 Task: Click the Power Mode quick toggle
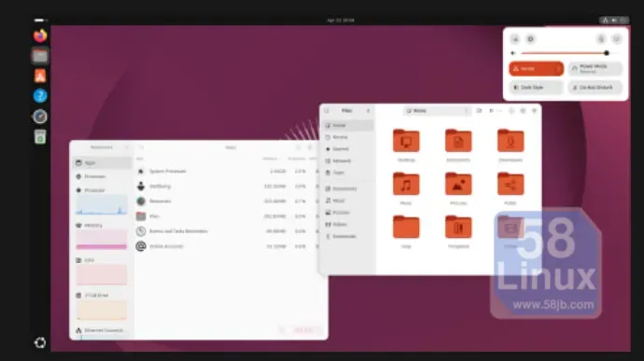[595, 69]
